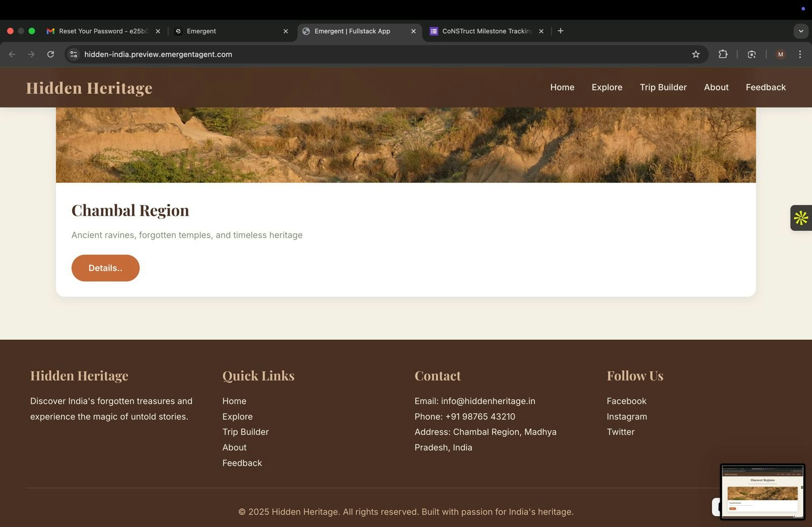812x527 pixels.
Task: Click the forward navigation arrow
Action: pyautogui.click(x=31, y=54)
